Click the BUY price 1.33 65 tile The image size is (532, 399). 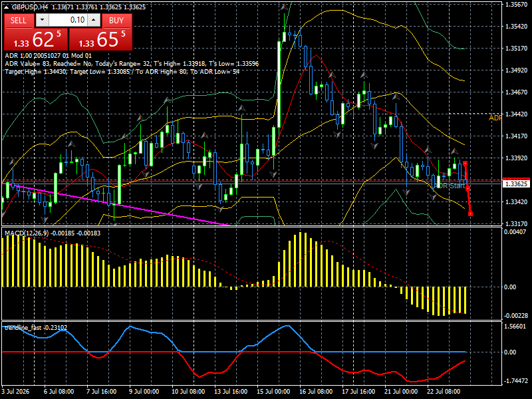coord(101,39)
